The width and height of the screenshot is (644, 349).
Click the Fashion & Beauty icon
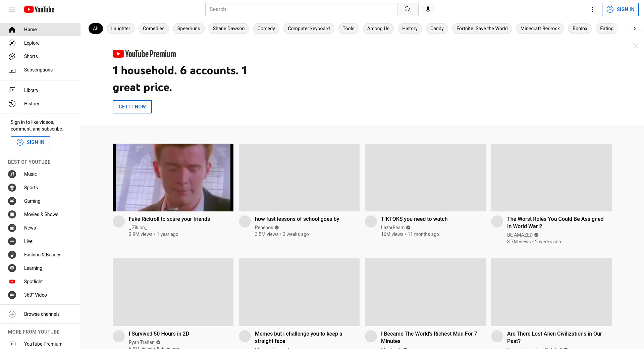click(12, 255)
